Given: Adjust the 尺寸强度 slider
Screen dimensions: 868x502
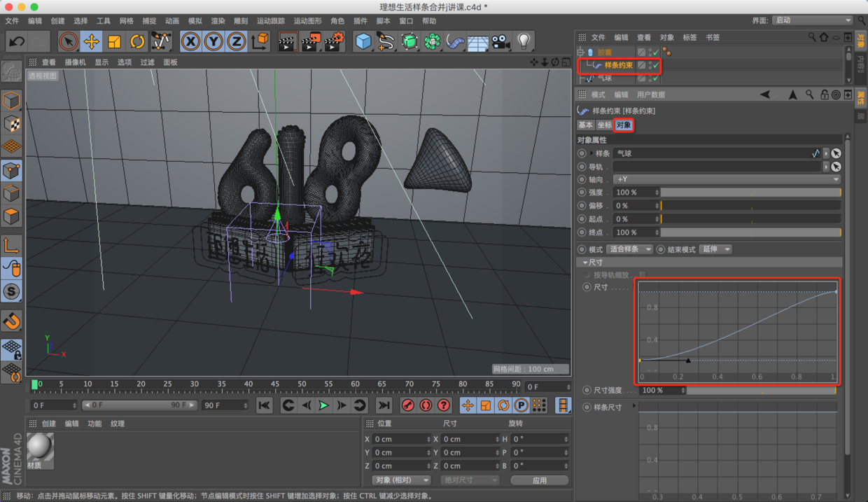Looking at the screenshot, I should pyautogui.click(x=763, y=391).
